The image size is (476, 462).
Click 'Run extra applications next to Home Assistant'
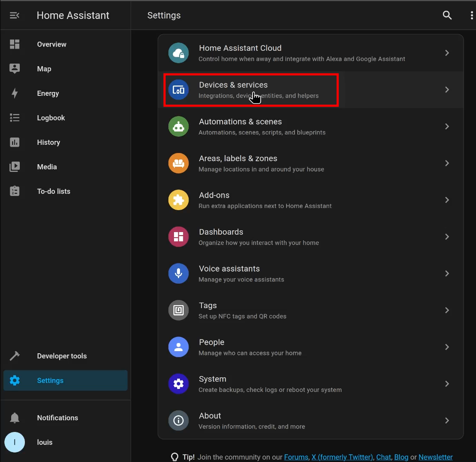pyautogui.click(x=265, y=206)
